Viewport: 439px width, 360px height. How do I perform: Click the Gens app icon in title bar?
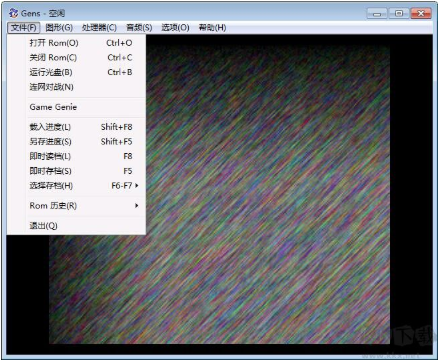(x=13, y=13)
